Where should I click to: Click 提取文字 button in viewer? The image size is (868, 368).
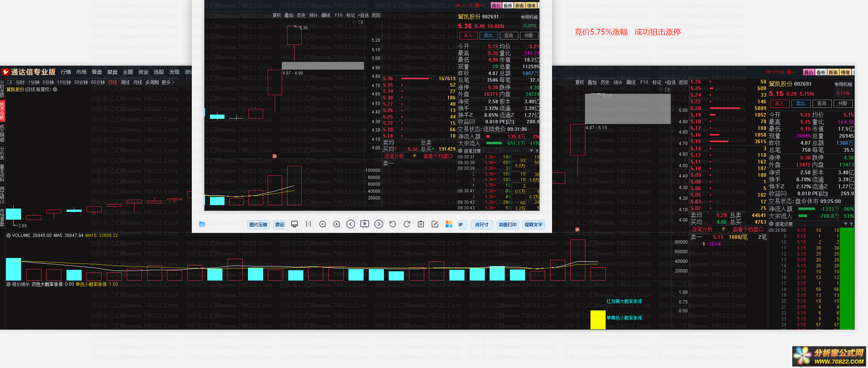(x=533, y=224)
